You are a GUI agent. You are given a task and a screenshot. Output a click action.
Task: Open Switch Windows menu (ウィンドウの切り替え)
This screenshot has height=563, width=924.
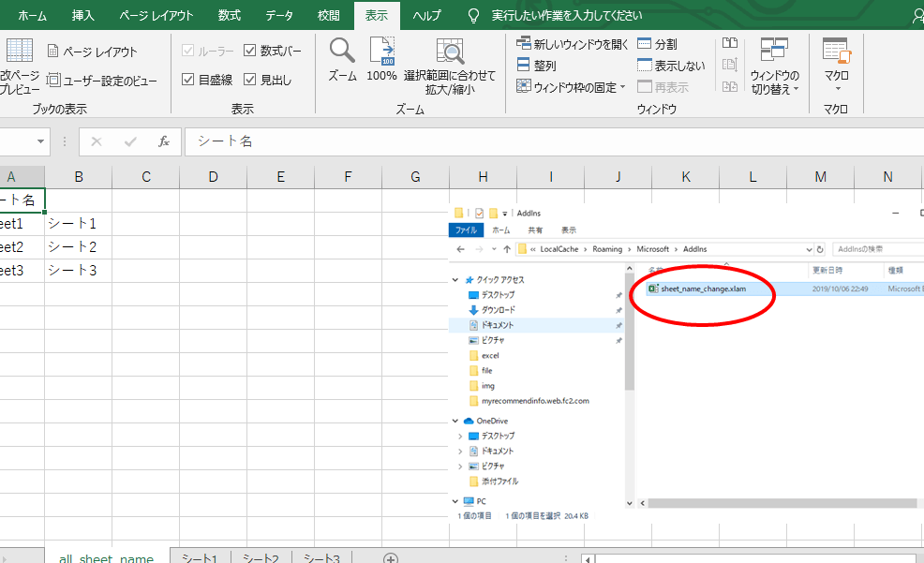tap(774, 66)
